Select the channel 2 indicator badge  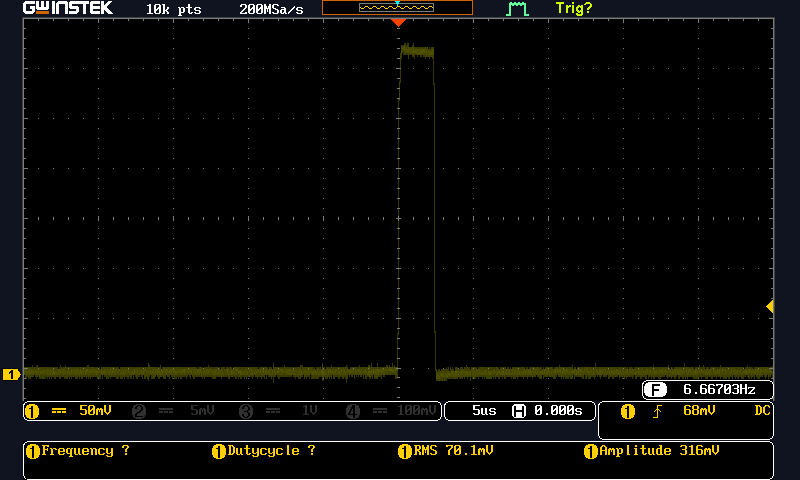tap(139, 411)
